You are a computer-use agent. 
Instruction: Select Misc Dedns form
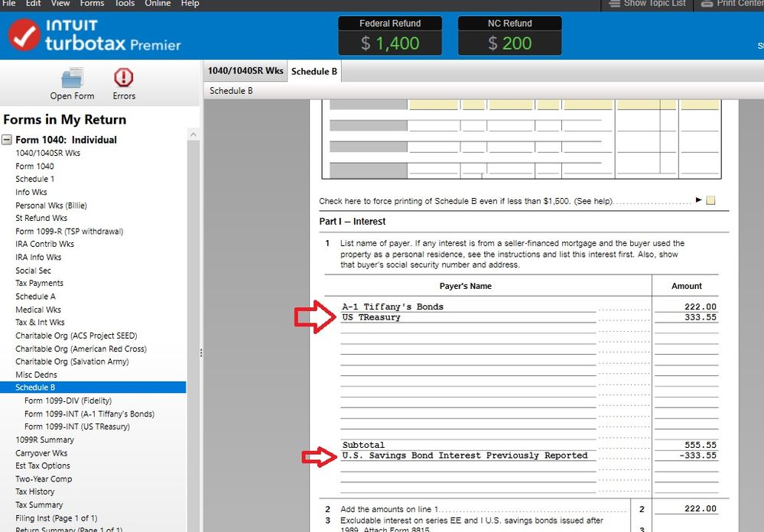(x=37, y=375)
